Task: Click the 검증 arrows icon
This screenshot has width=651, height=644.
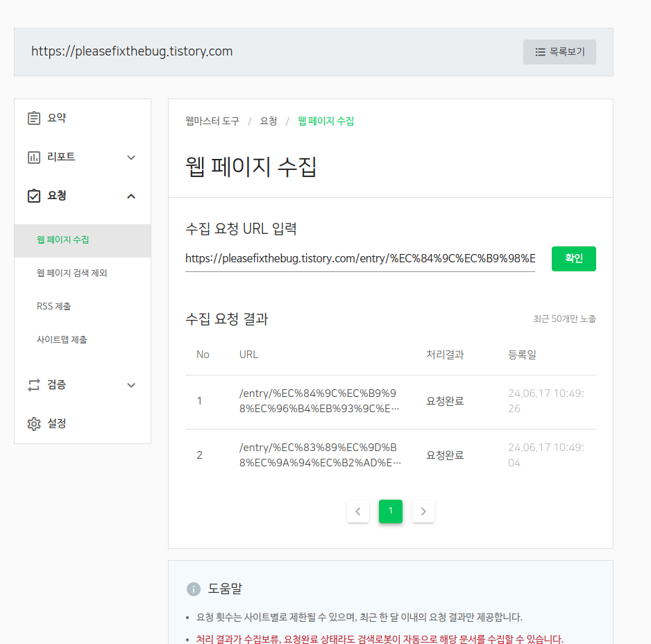Action: tap(34, 385)
